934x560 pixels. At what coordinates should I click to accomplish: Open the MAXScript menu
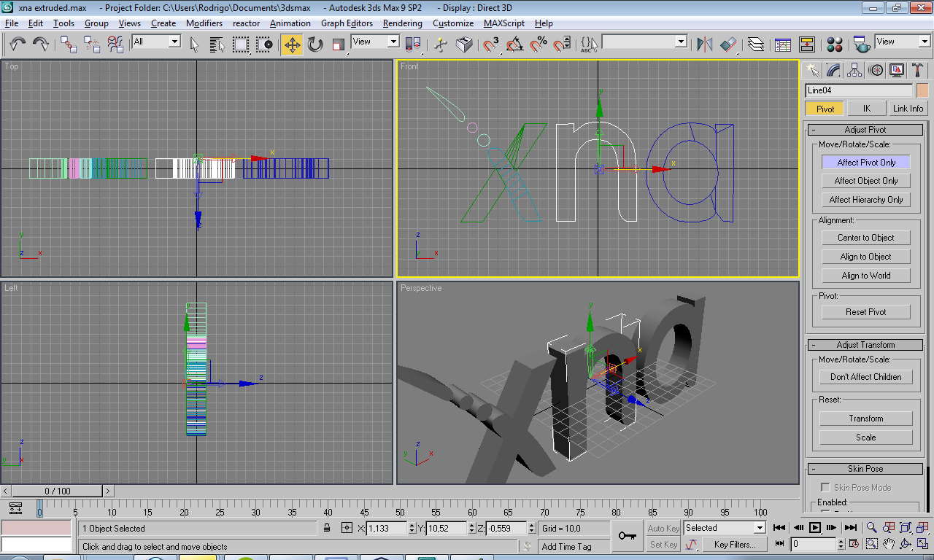[504, 23]
